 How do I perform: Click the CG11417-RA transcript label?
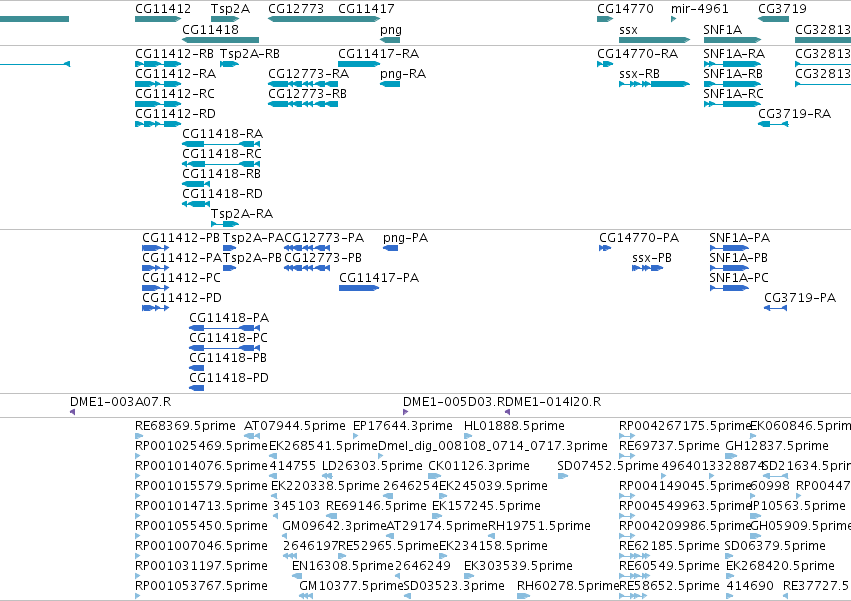pyautogui.click(x=378, y=54)
